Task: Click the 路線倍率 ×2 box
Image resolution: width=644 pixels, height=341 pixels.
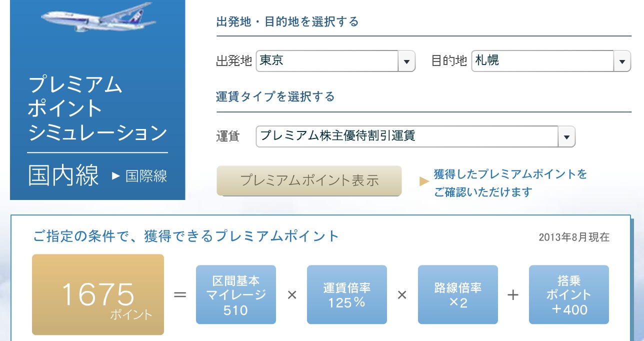Action: click(458, 294)
